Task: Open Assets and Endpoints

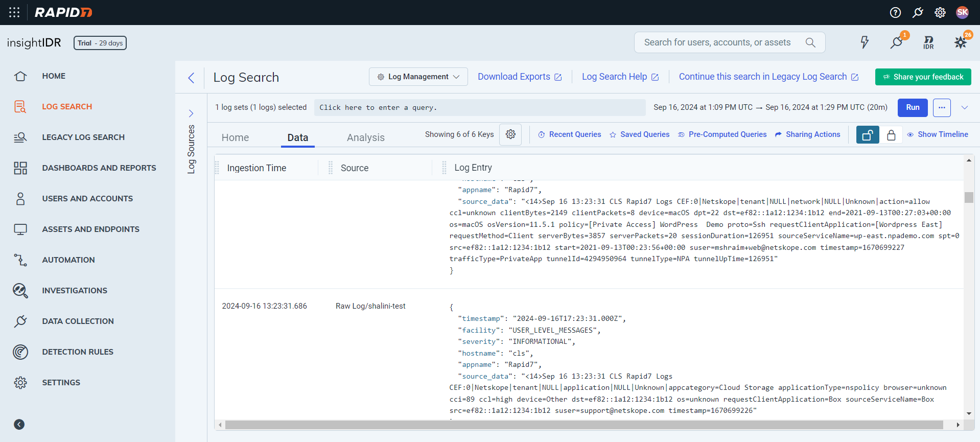Action: (90, 229)
